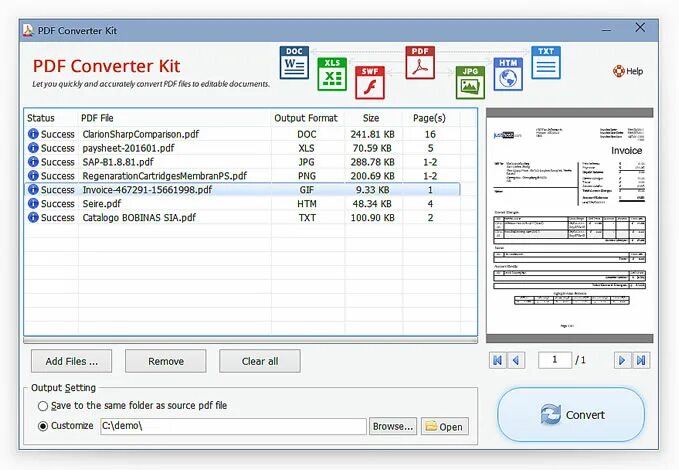
Task: Click the Browse button
Action: [393, 427]
